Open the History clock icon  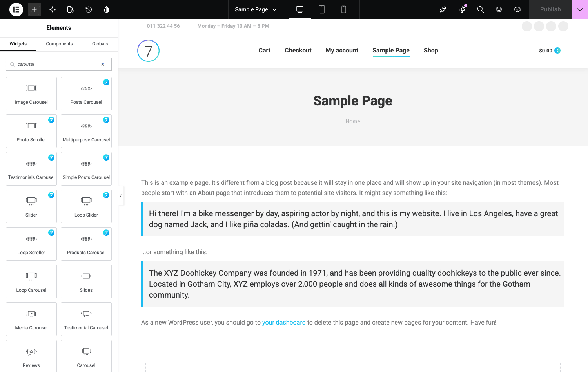pos(89,9)
